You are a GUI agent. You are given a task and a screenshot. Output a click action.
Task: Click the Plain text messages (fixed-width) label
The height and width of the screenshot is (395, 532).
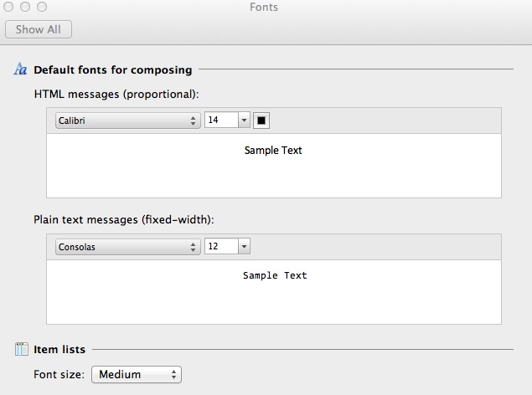124,220
